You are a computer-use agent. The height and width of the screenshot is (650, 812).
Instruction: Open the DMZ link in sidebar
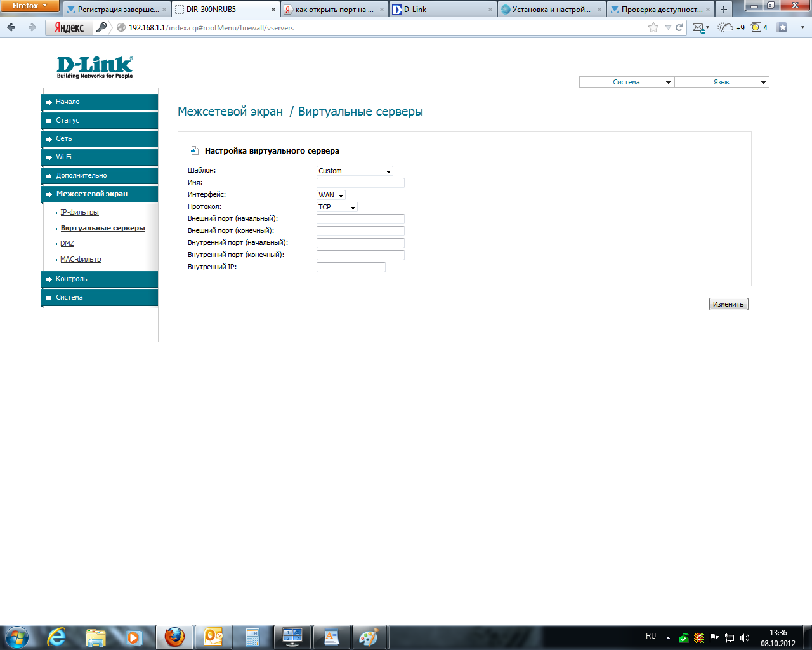(x=67, y=243)
